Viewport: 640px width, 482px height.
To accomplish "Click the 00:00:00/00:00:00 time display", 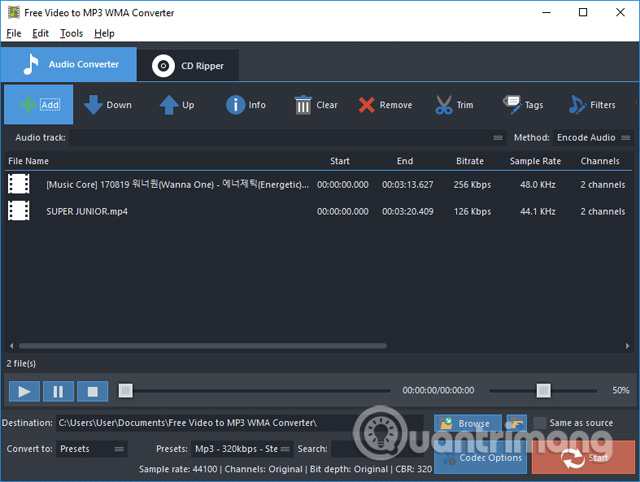I will point(438,391).
